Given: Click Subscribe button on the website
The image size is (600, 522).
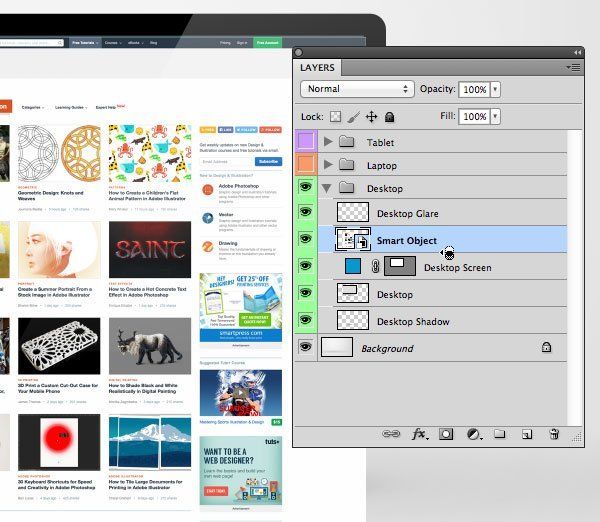Looking at the screenshot, I should tap(269, 161).
